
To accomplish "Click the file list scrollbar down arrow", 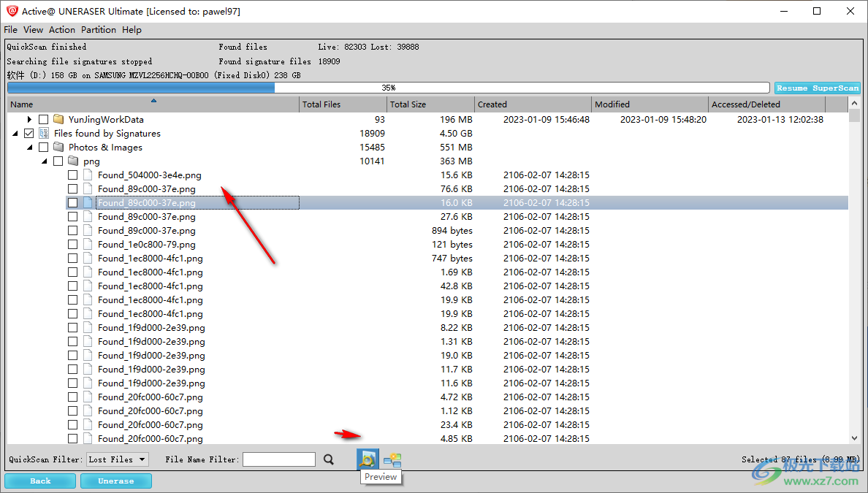I will [854, 437].
